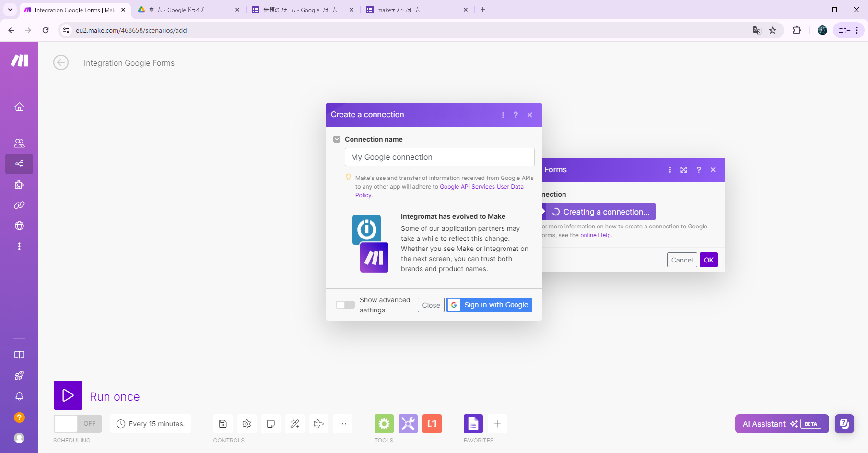Click the Connection name input field
Screen dimensions: 868x453
click(439, 157)
